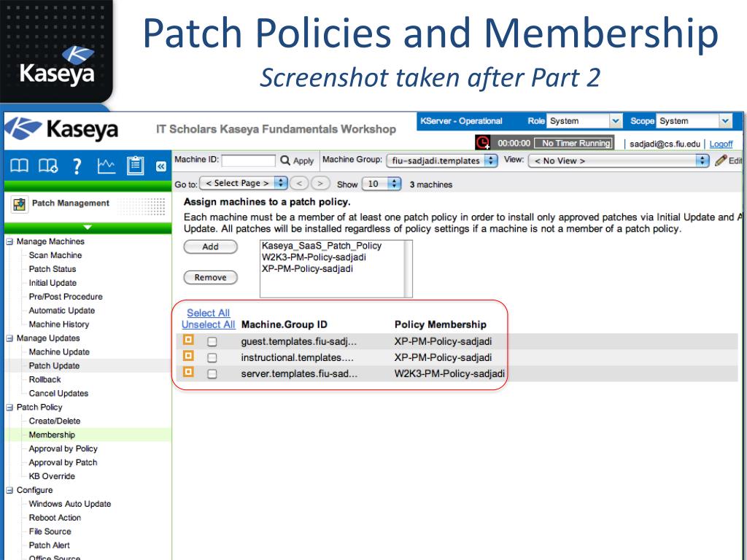Open Approval by Policy in the sidebar
This screenshot has height=560, width=747.
(63, 448)
